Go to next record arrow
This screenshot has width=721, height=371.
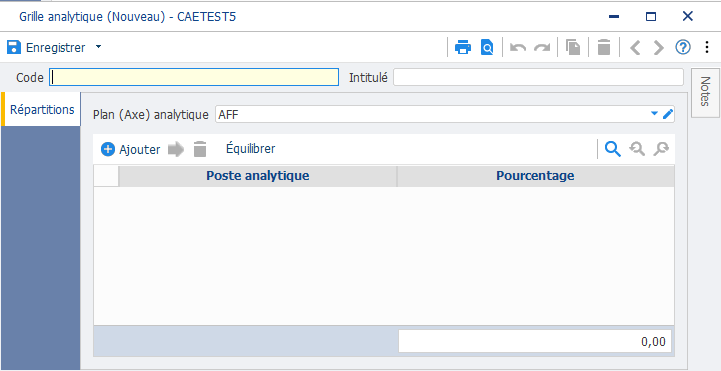(659, 47)
